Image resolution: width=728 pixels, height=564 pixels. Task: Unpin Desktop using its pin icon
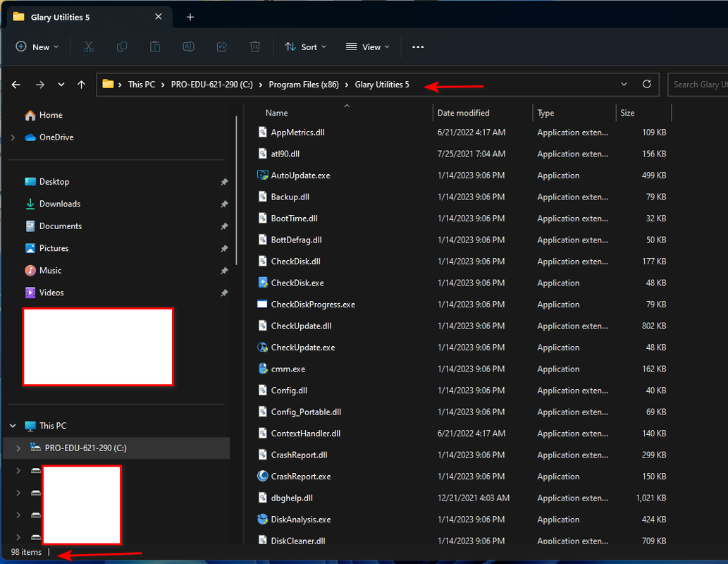tap(224, 182)
